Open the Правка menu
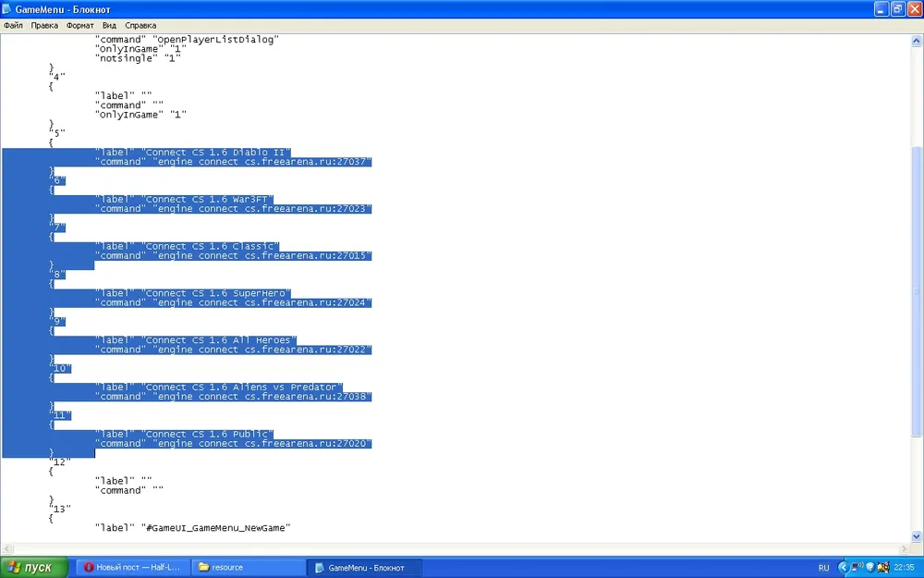The height and width of the screenshot is (578, 924). tap(44, 25)
